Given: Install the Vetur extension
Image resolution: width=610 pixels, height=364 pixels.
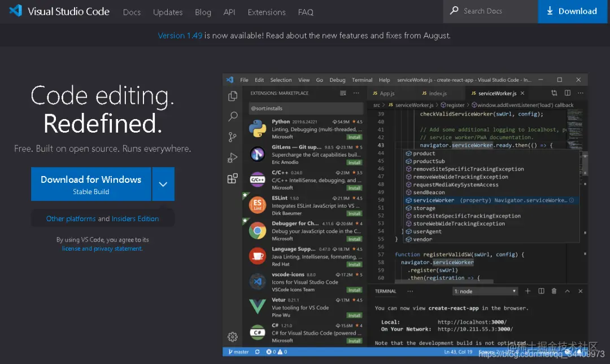Looking at the screenshot, I should (354, 315).
